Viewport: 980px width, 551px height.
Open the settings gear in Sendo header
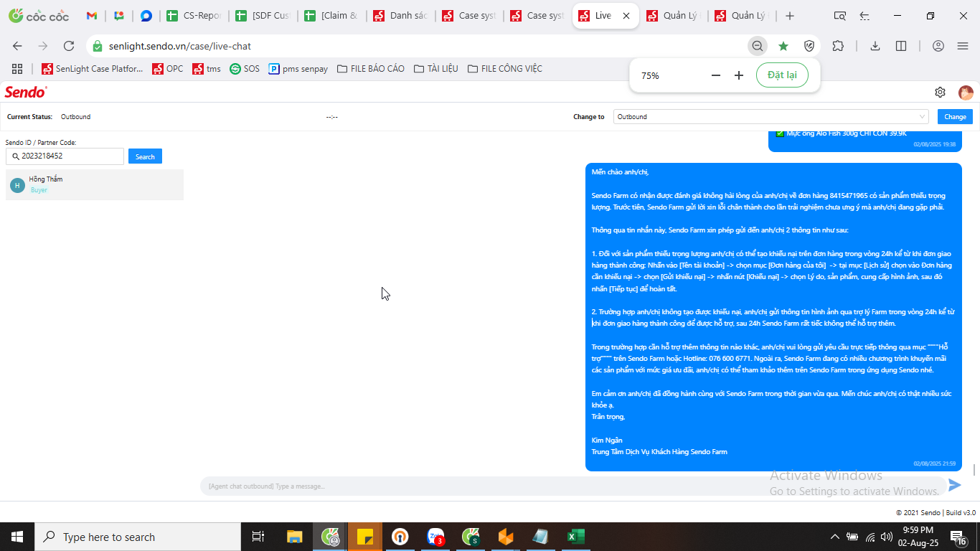(x=940, y=92)
